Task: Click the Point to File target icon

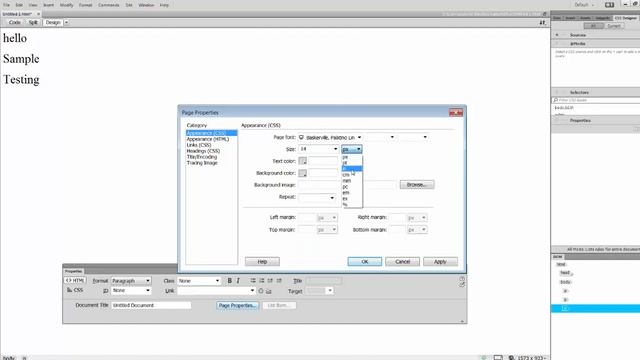Action: point(261,291)
